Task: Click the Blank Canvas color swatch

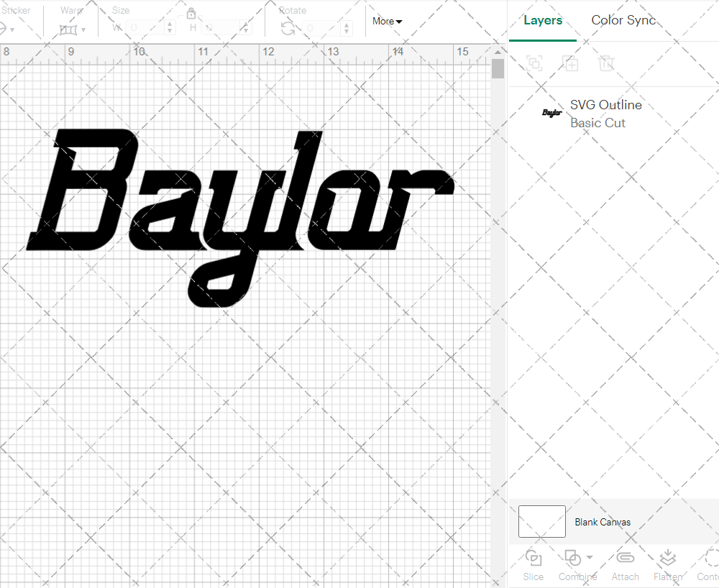Action: click(x=541, y=522)
